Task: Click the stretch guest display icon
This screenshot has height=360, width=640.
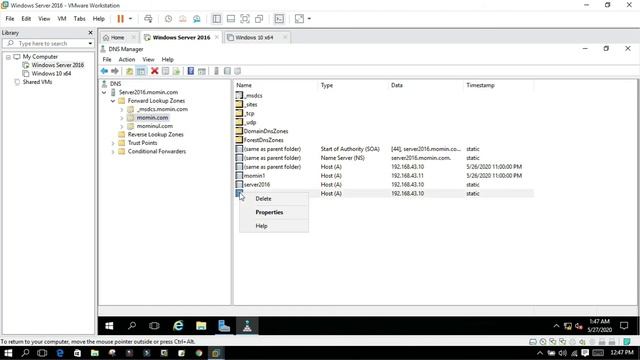Action: point(299,19)
